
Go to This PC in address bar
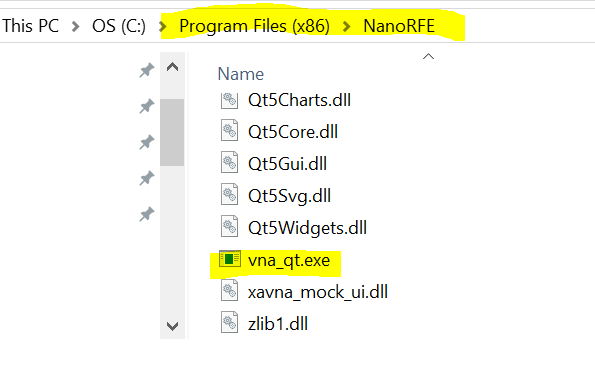[30, 26]
